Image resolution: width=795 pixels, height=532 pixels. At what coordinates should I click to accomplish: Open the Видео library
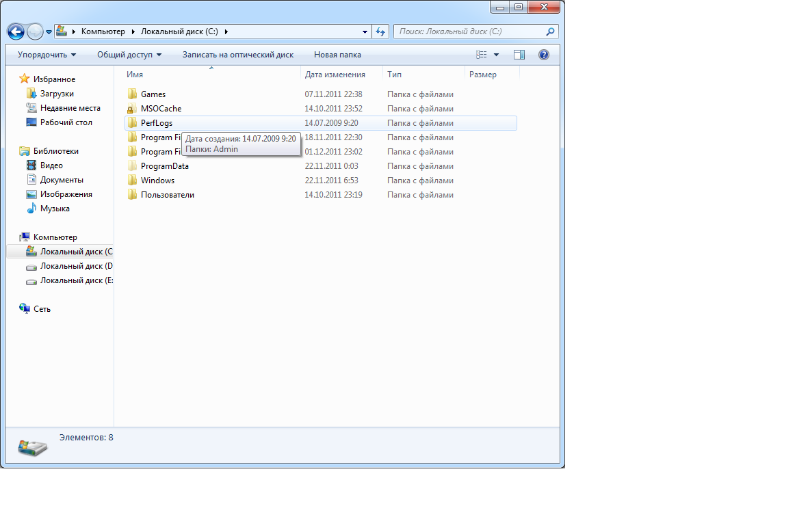click(x=51, y=165)
